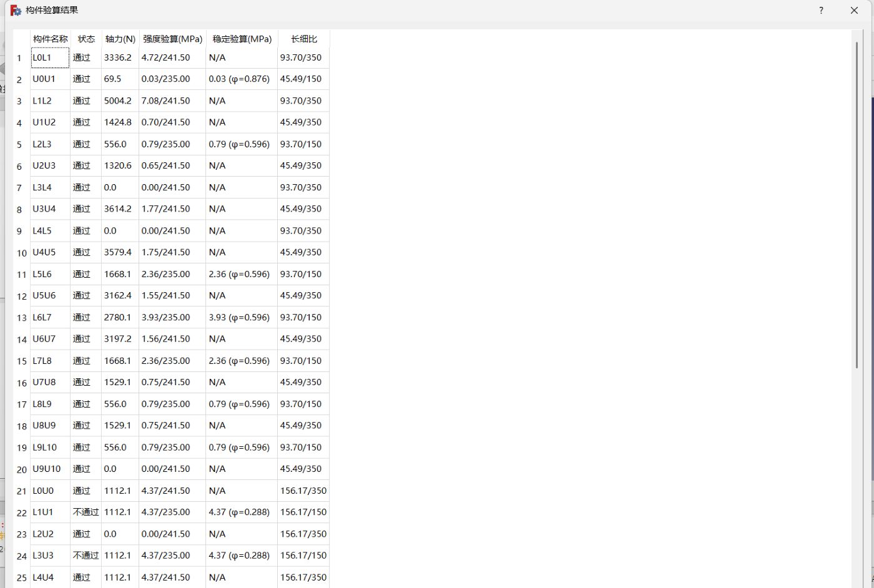
Task: Select the L8L9 member name cell
Action: tap(51, 404)
